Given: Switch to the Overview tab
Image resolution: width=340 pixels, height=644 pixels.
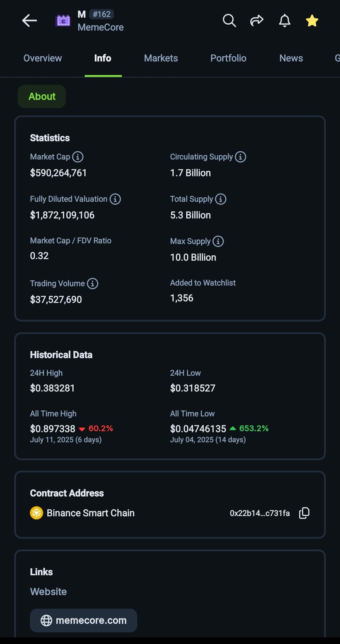Looking at the screenshot, I should pyautogui.click(x=42, y=58).
